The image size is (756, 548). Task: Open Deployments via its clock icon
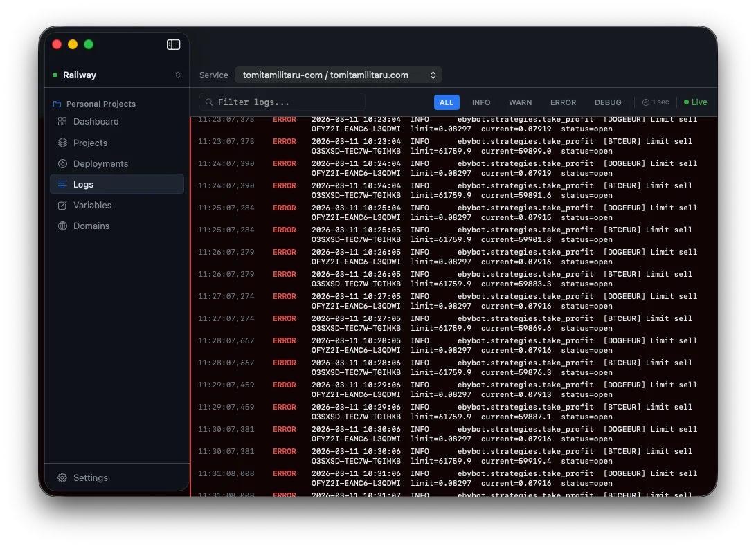click(x=63, y=163)
